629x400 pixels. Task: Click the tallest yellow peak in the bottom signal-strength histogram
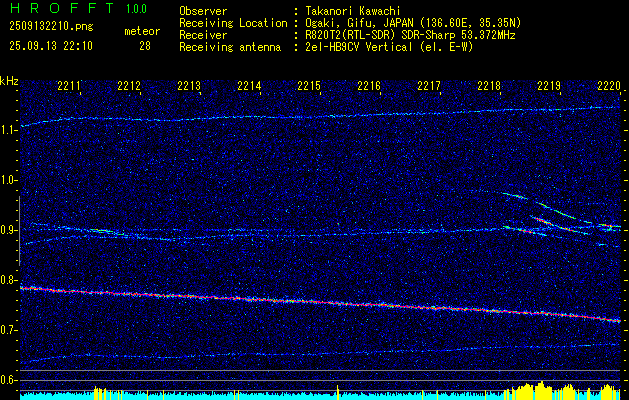click(542, 390)
